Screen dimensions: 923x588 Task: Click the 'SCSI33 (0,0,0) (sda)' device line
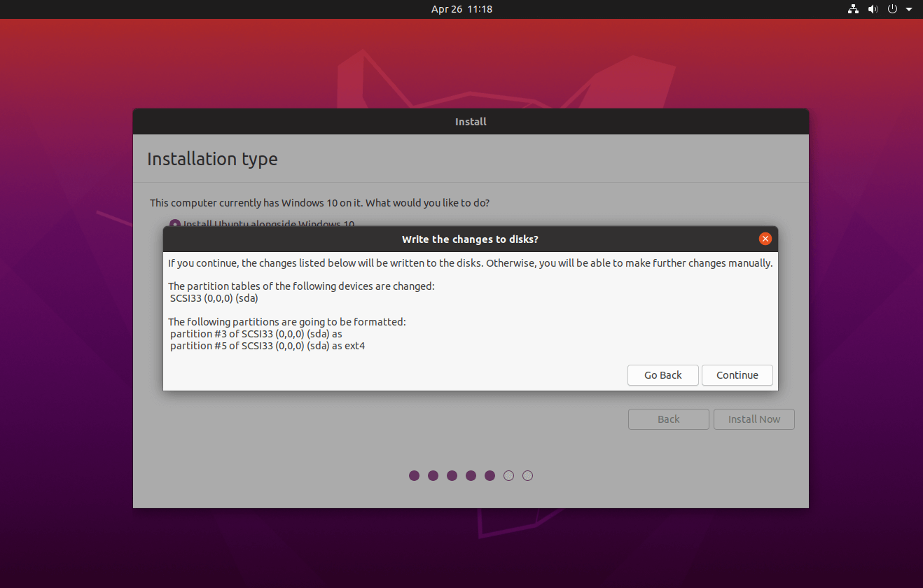(x=214, y=298)
